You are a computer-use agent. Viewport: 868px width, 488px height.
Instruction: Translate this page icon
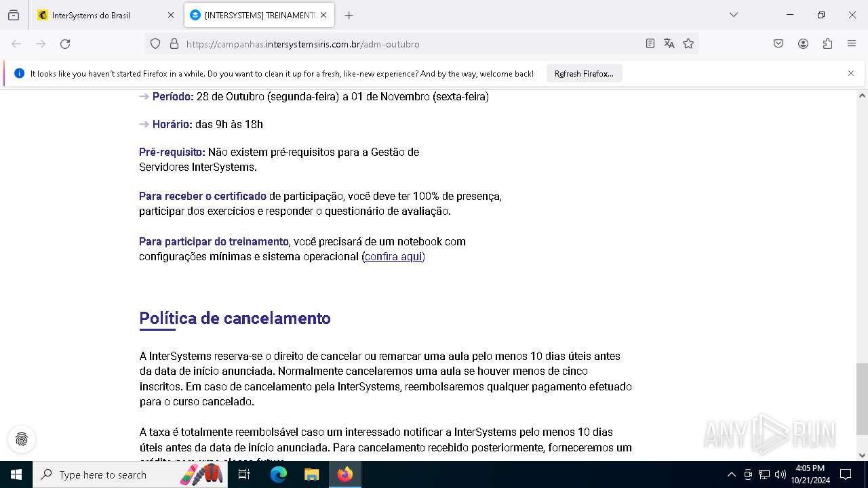click(669, 43)
